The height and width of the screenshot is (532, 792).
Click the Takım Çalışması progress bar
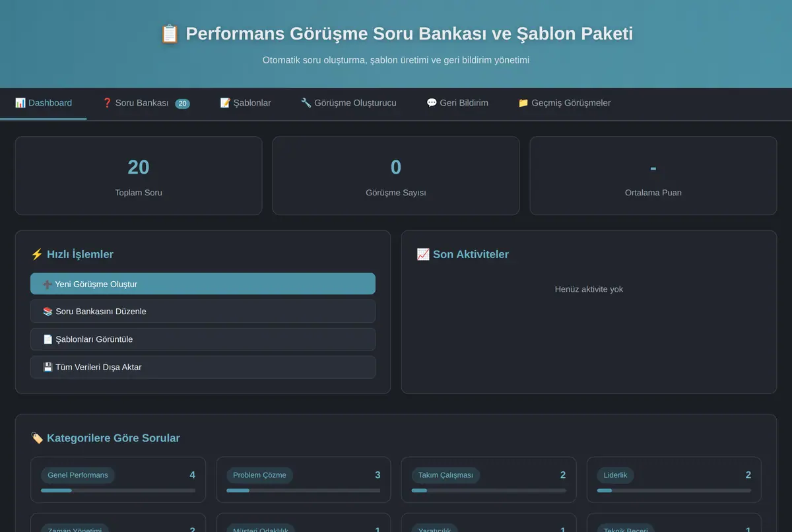tap(488, 490)
